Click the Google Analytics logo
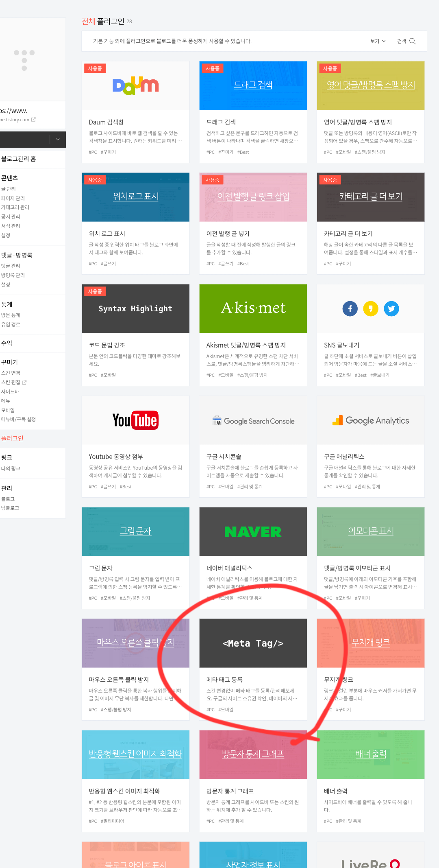This screenshot has height=868, width=439. [x=371, y=420]
